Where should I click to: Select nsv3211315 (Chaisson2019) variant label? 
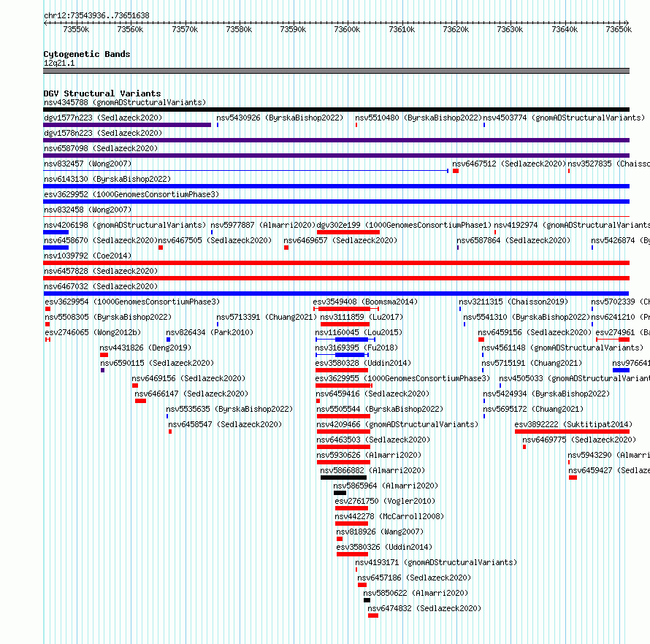(513, 302)
